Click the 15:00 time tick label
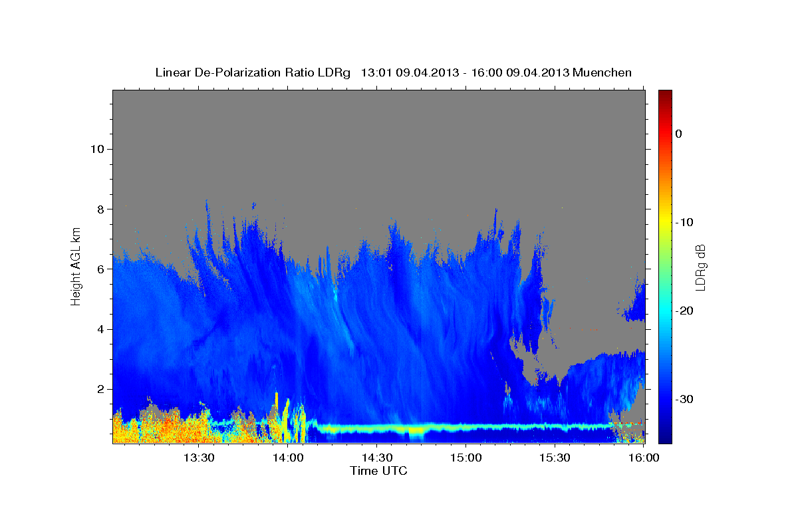 pos(465,458)
